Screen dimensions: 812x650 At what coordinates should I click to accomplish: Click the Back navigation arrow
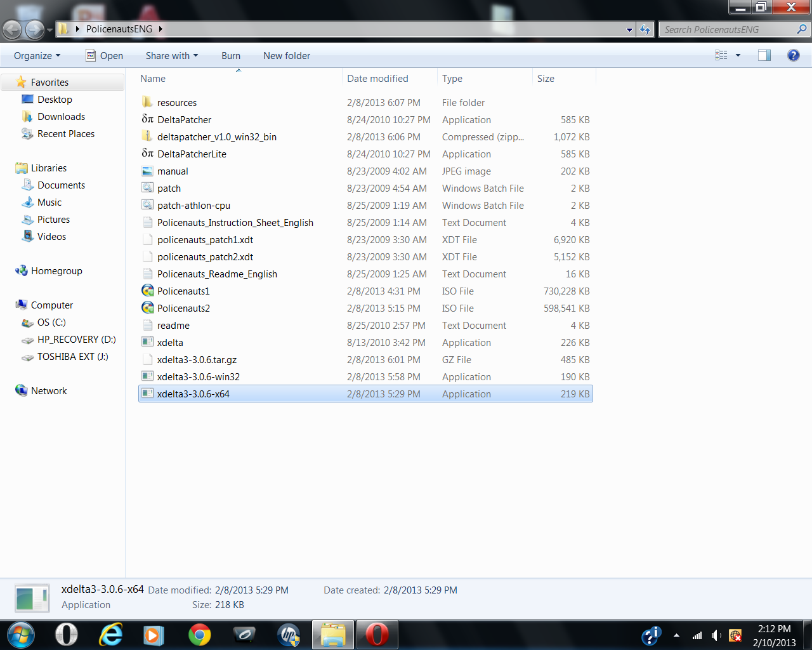click(x=12, y=29)
